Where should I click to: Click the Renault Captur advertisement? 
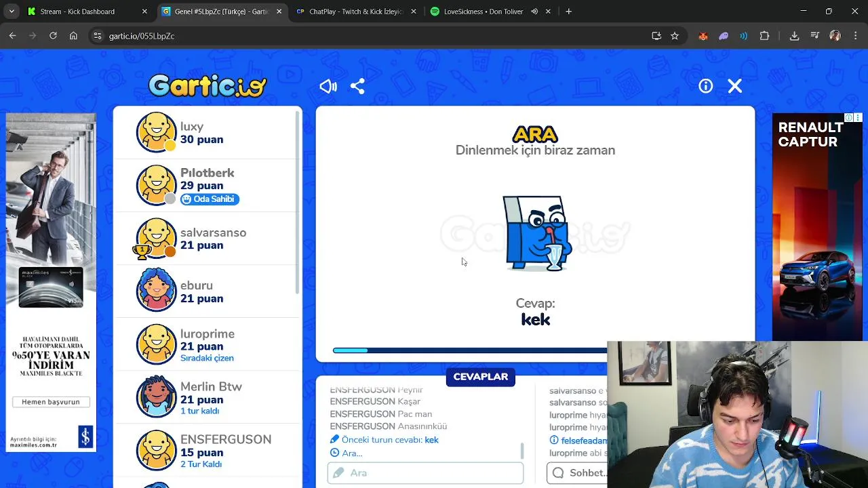pyautogui.click(x=817, y=226)
